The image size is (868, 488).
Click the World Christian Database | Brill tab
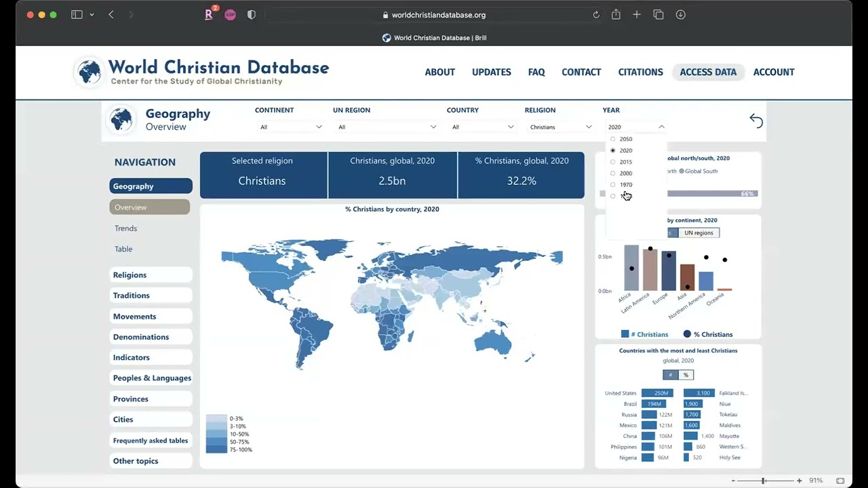434,38
